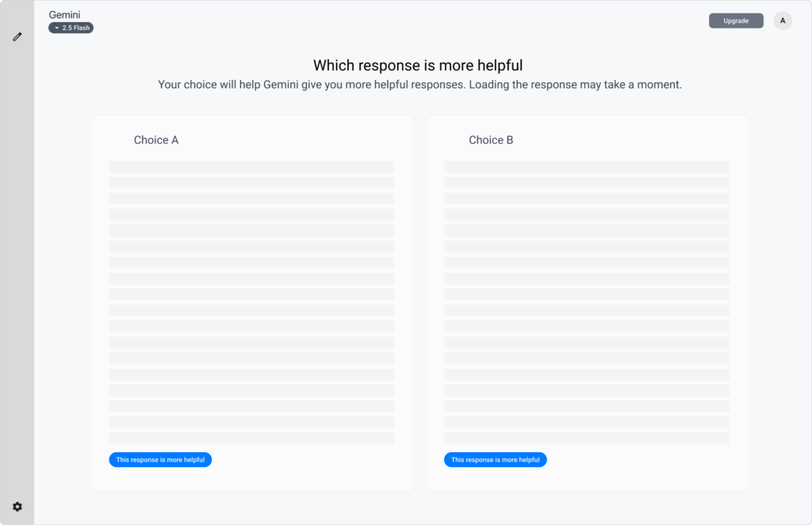The width and height of the screenshot is (812, 525).
Task: Click the "Your choice will help Gemini" subtitle
Action: (x=420, y=84)
